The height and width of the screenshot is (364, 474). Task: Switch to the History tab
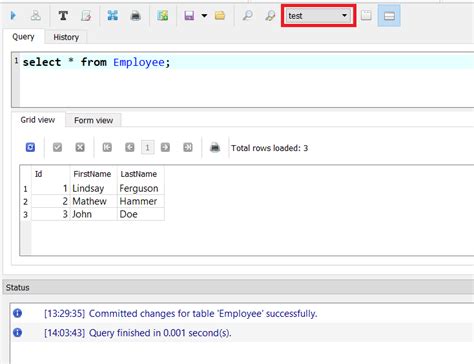(66, 37)
